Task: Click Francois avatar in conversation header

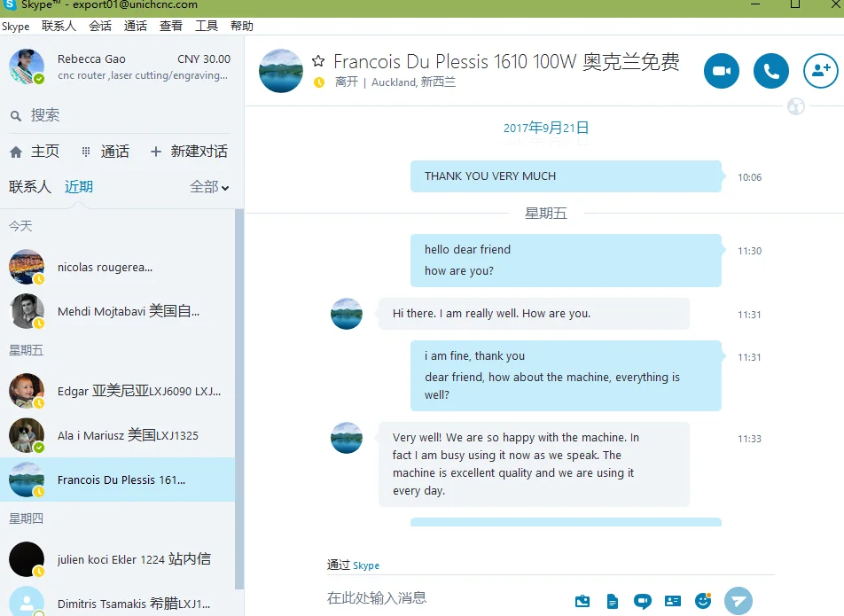Action: (x=280, y=71)
